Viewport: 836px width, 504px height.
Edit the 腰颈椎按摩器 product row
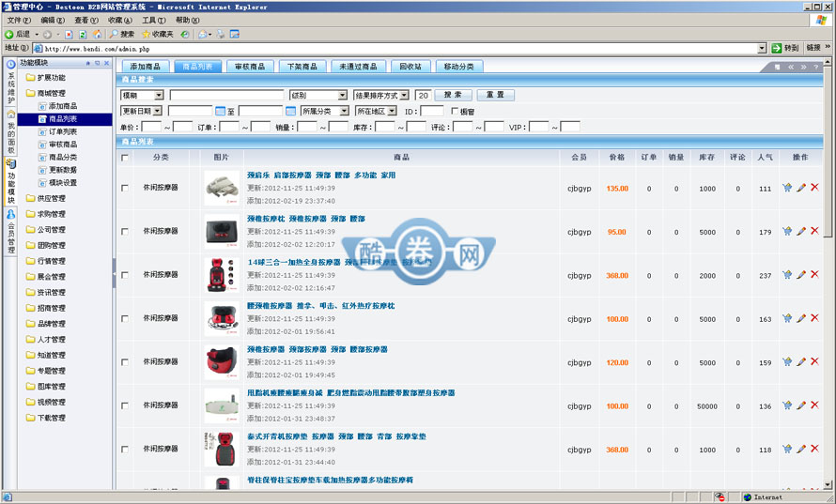(801, 318)
